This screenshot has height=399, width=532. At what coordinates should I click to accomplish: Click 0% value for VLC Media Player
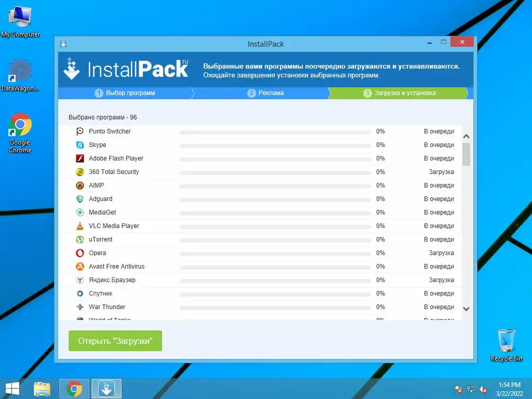[x=380, y=226]
